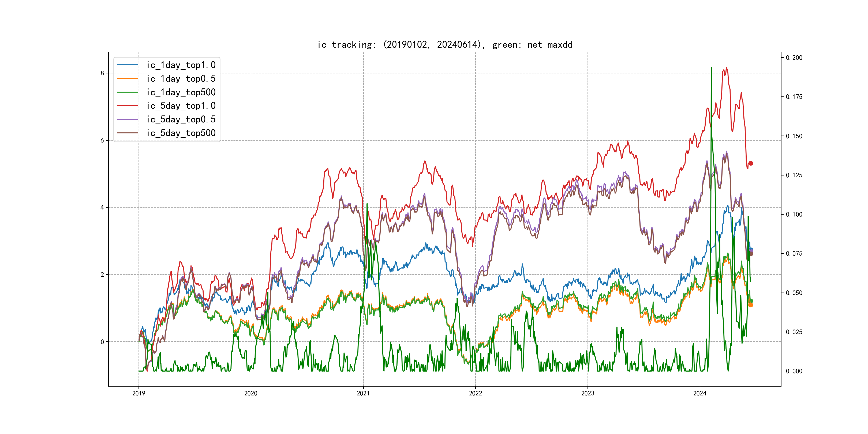The height and width of the screenshot is (434, 868).
Task: Click the ic_1day_top1.0 legend label
Action: (181, 65)
